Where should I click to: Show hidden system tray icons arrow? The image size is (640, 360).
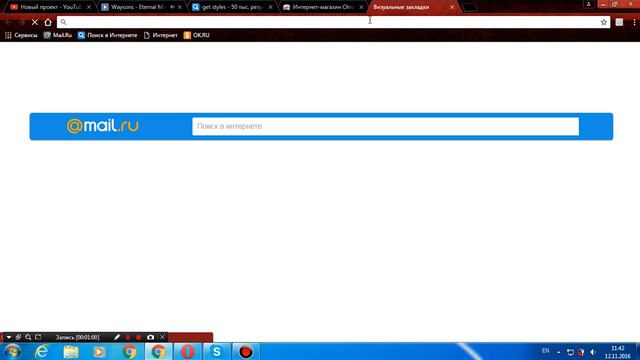click(x=559, y=352)
